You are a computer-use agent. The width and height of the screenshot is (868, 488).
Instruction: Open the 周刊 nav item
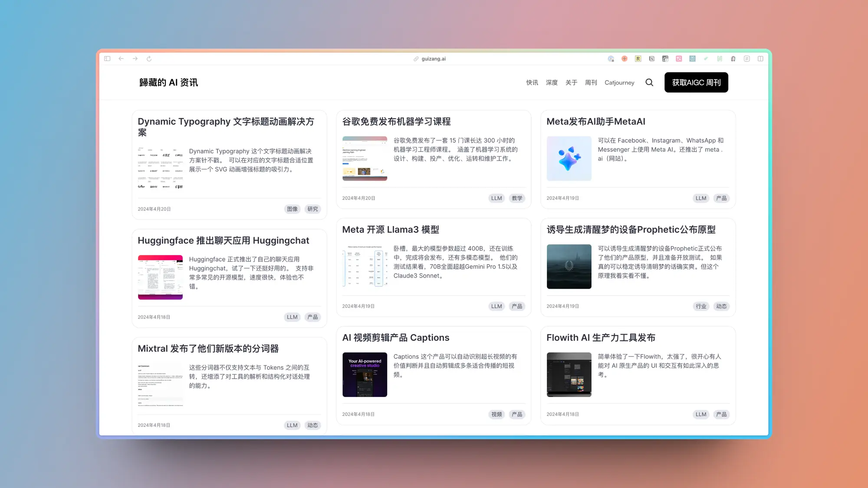(591, 82)
